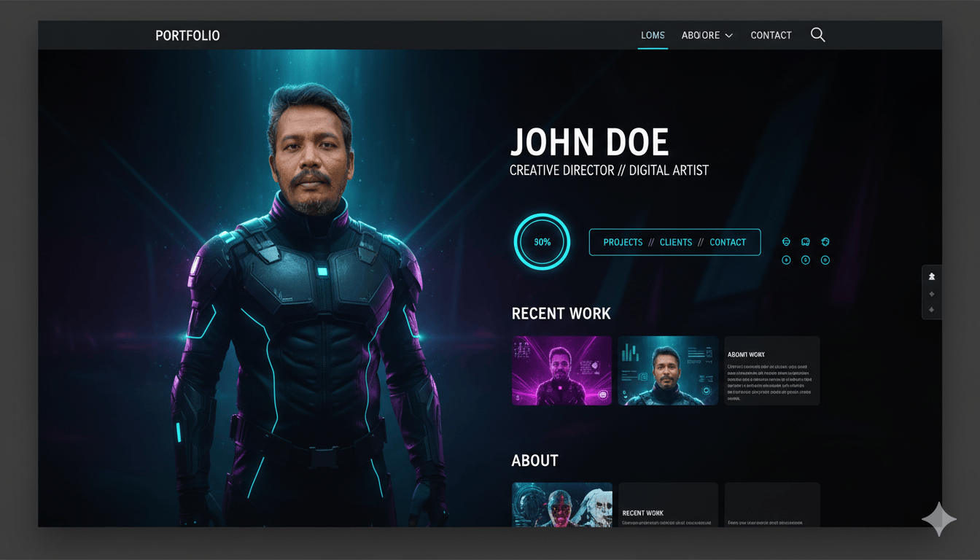This screenshot has height=560, width=980.
Task: Open the purple Recent Work thumbnail
Action: click(561, 370)
